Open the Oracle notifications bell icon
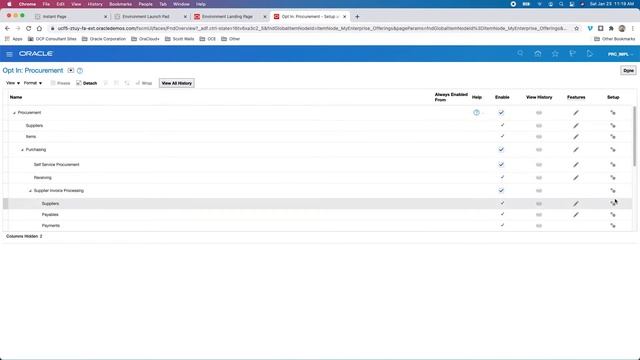Viewport: 640px width, 360px height. tap(589, 53)
